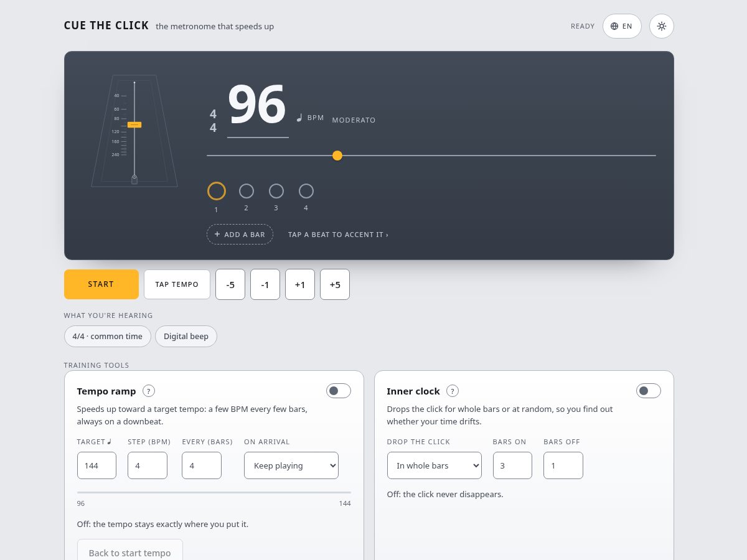Decrease tempo with the -5 button

click(x=230, y=284)
